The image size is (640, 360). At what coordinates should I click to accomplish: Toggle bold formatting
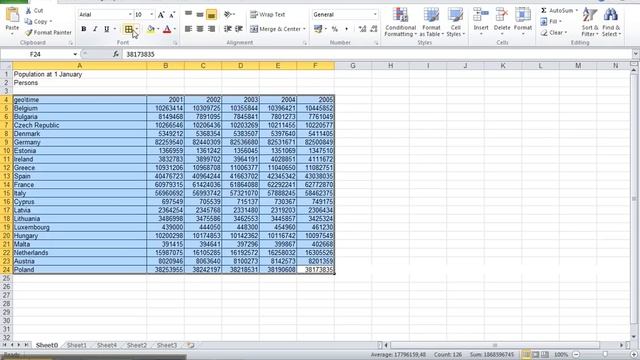click(84, 29)
